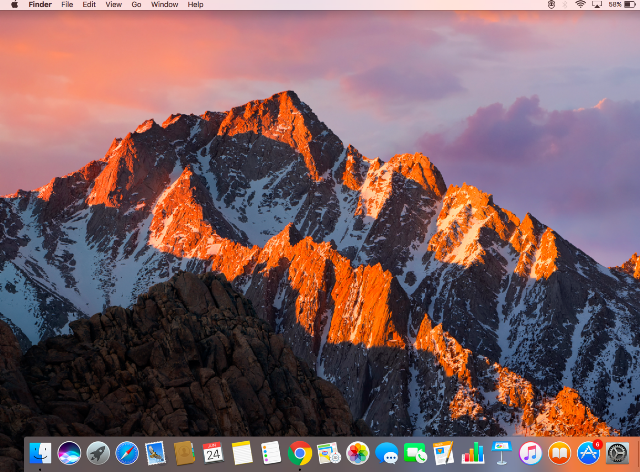
Task: Open the Window menu
Action: (x=164, y=4)
